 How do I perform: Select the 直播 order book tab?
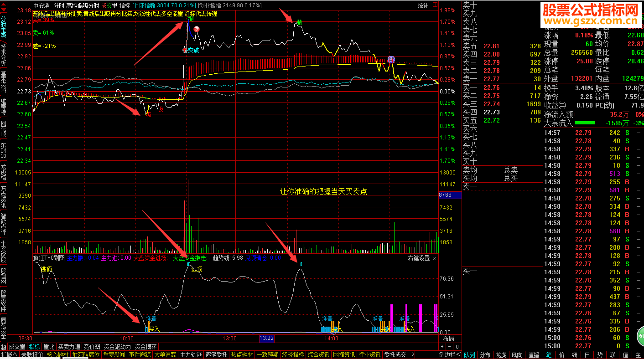coord(534,354)
